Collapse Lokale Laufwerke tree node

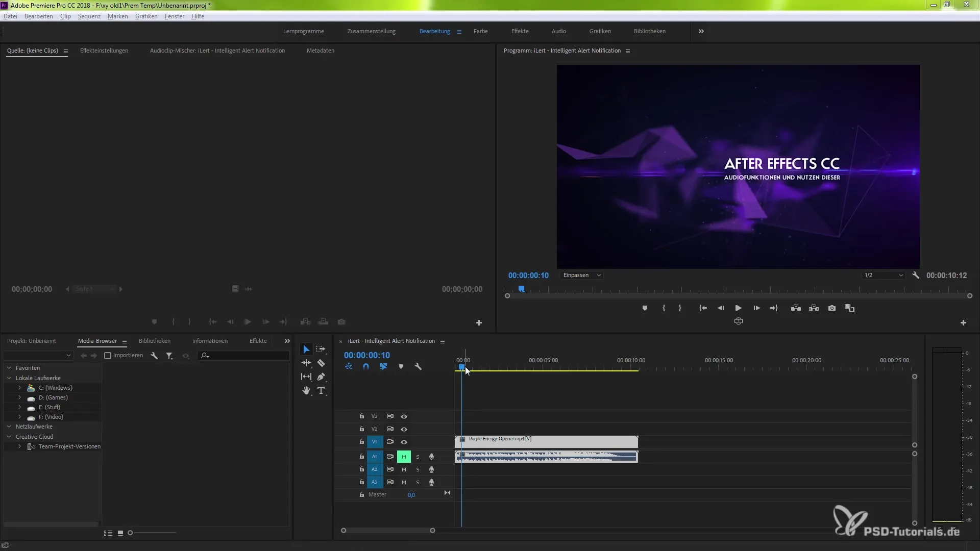9,378
